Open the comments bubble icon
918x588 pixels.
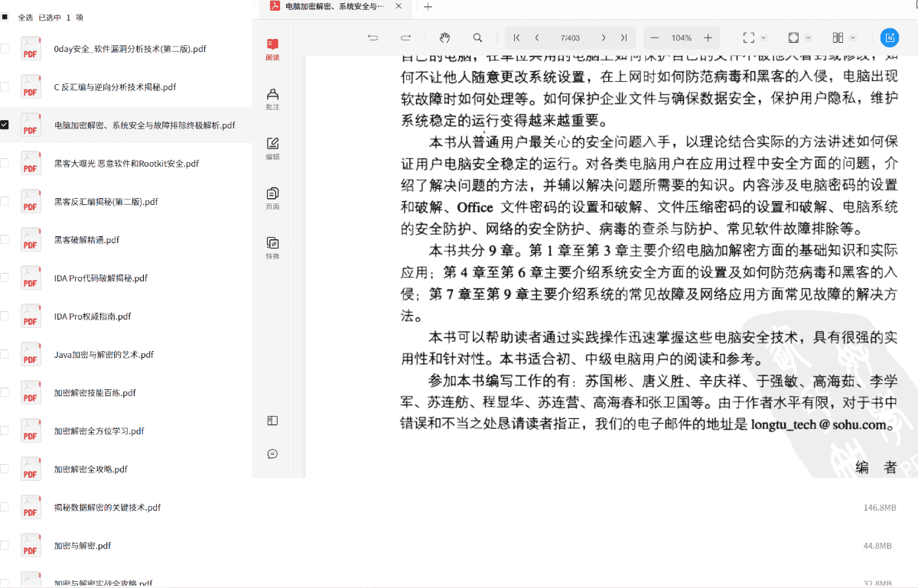pos(272,453)
